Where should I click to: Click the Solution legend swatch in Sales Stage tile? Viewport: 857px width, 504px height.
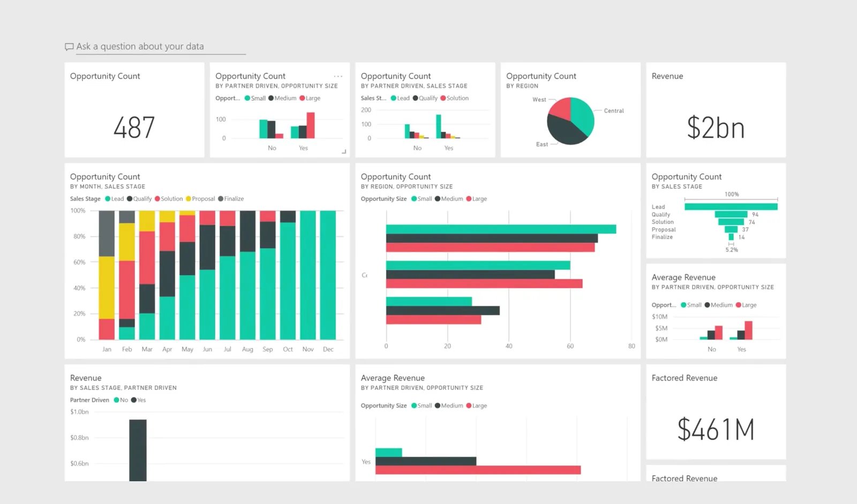[443, 98]
